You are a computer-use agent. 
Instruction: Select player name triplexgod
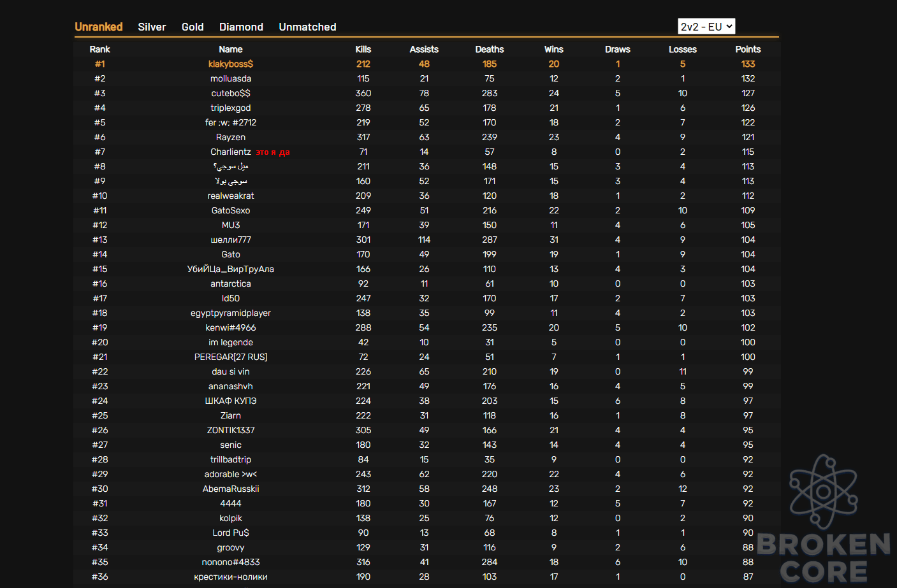(231, 108)
